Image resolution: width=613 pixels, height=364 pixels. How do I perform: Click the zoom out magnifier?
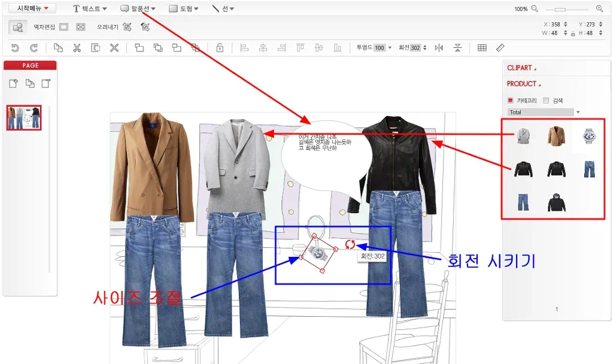point(535,8)
